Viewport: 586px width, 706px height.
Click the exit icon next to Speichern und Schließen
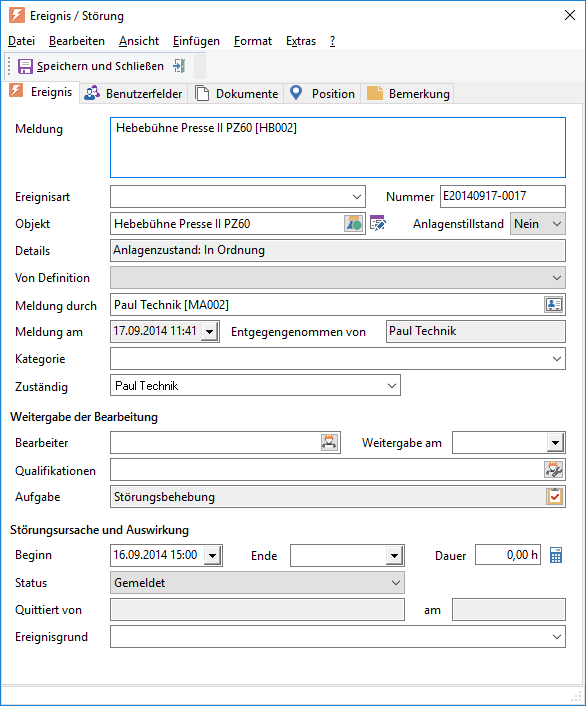pos(179,66)
